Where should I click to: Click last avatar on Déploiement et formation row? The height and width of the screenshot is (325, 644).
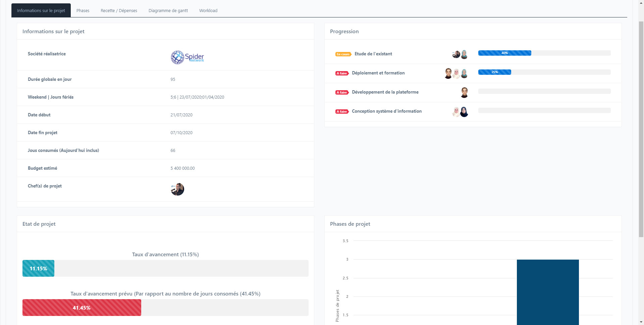464,73
